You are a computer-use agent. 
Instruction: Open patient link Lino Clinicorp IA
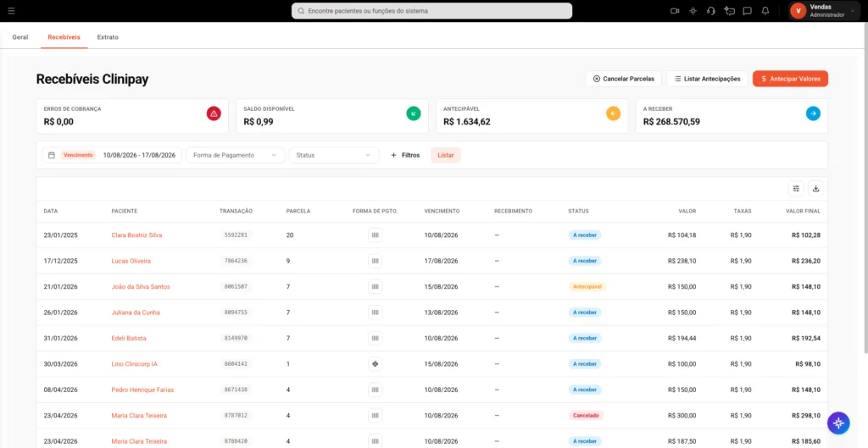point(135,364)
